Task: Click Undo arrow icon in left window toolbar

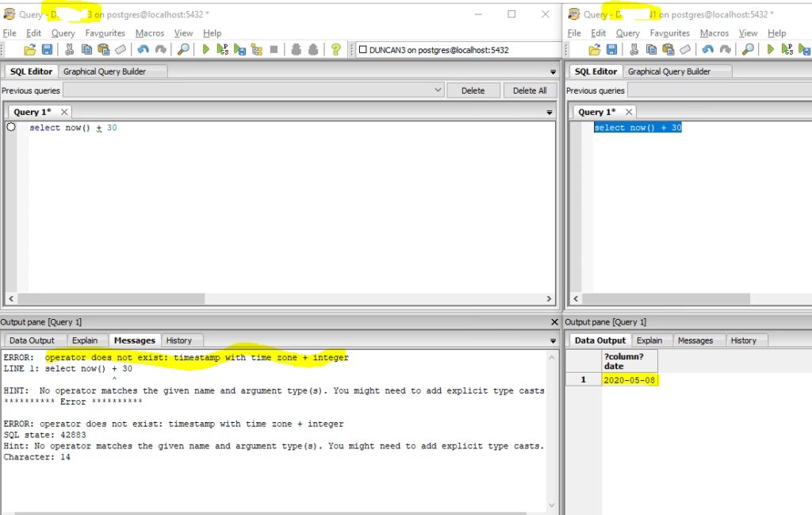Action: click(144, 50)
